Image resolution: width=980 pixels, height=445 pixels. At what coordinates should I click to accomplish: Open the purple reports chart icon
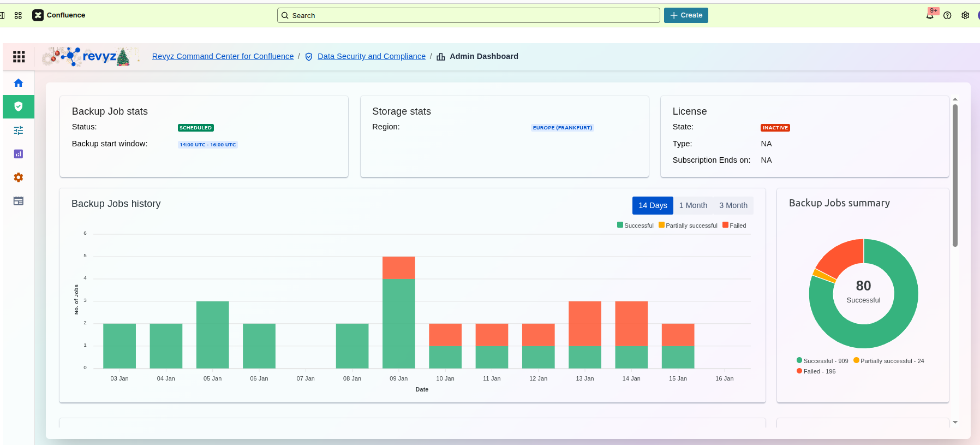pos(19,154)
